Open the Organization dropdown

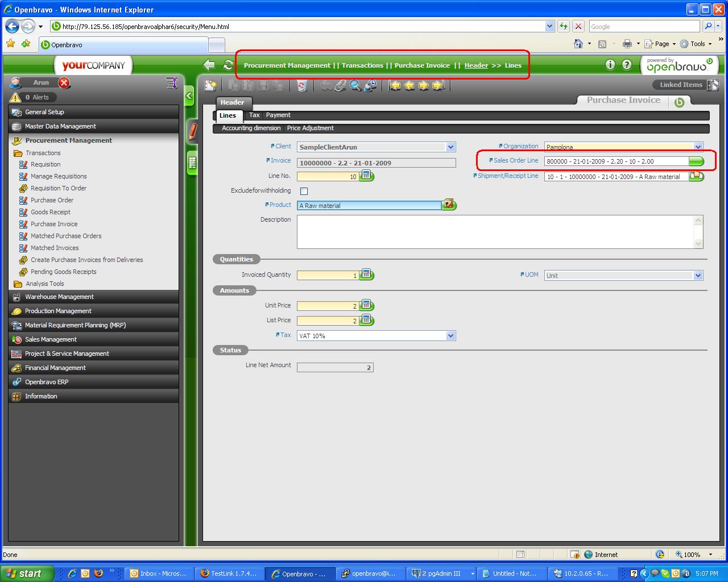click(x=698, y=147)
